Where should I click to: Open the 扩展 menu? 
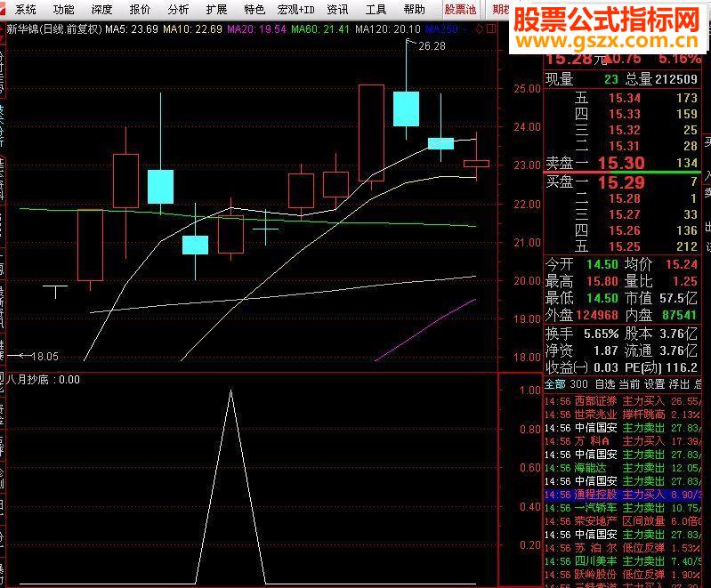point(216,9)
